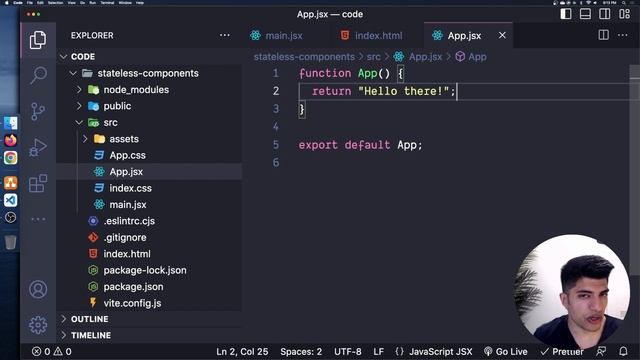This screenshot has width=640, height=360.
Task: Toggle secondary side bar layout icon
Action: (605, 14)
